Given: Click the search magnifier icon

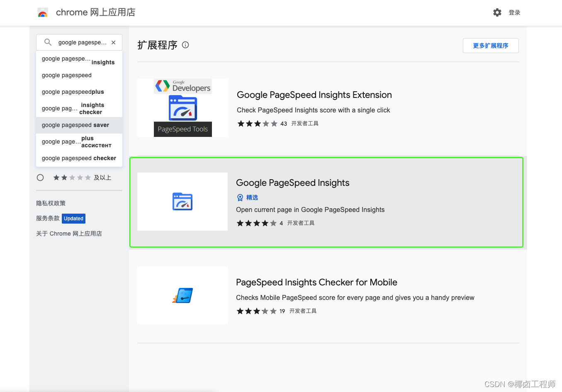Looking at the screenshot, I should (x=48, y=42).
